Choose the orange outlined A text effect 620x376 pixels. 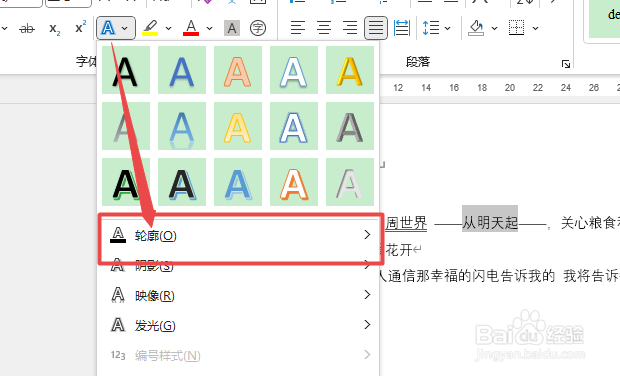(238, 70)
